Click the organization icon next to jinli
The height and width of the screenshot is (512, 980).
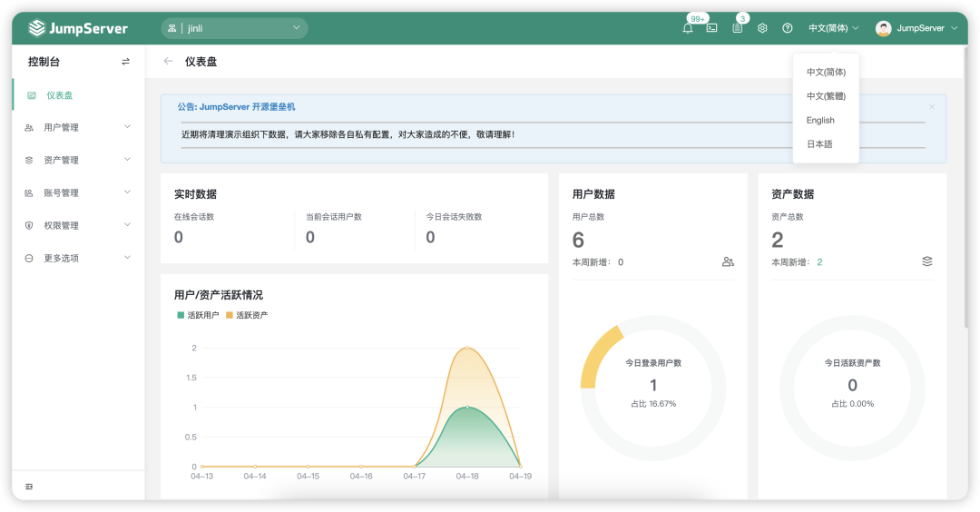[171, 28]
